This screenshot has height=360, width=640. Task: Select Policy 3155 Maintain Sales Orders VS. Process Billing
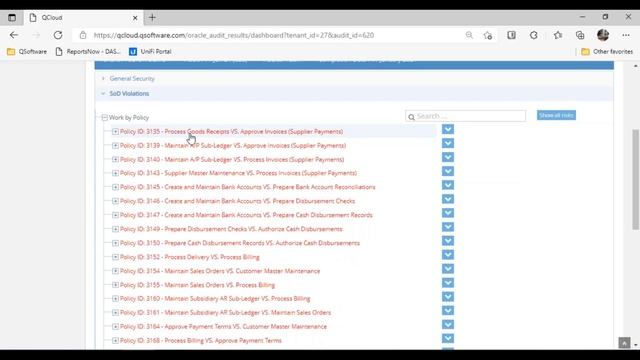click(x=198, y=285)
